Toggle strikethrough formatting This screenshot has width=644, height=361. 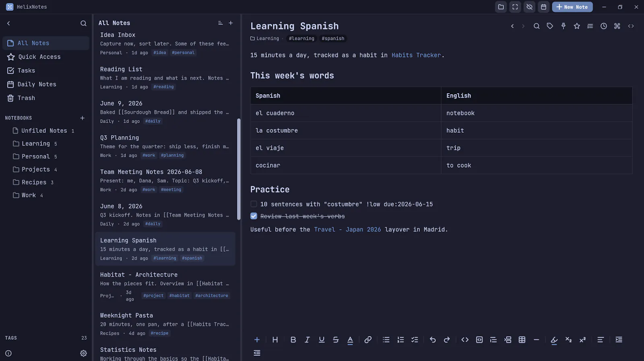(336, 340)
